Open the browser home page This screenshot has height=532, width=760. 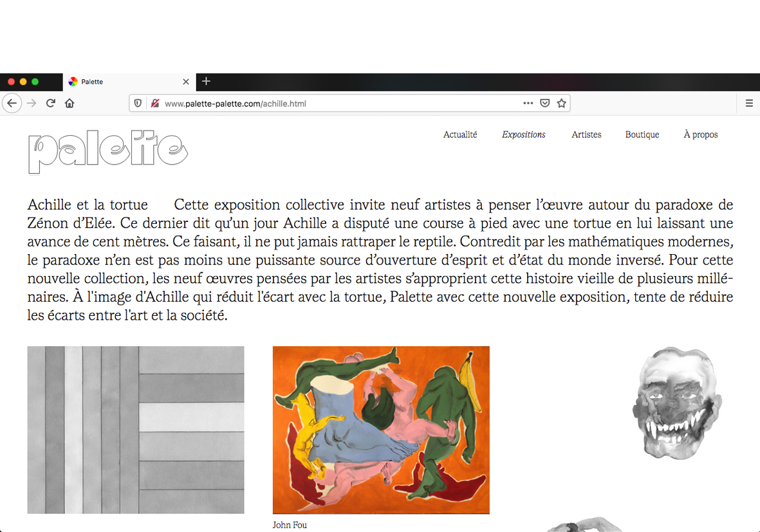click(x=70, y=103)
